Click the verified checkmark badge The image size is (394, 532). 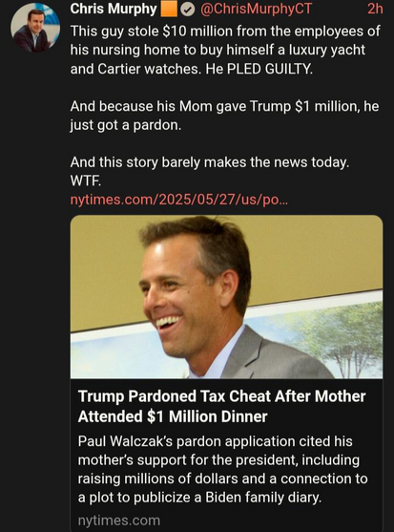pyautogui.click(x=187, y=10)
